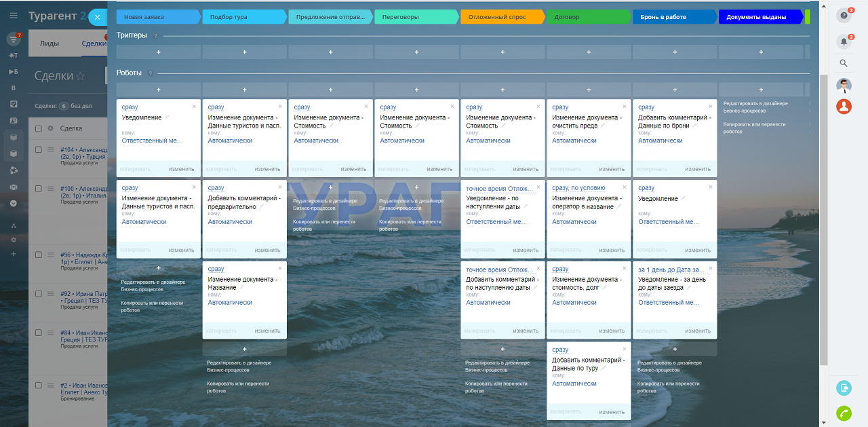Click the orange Отложенный спрос stage color bar
The image size is (868, 427).
click(502, 17)
